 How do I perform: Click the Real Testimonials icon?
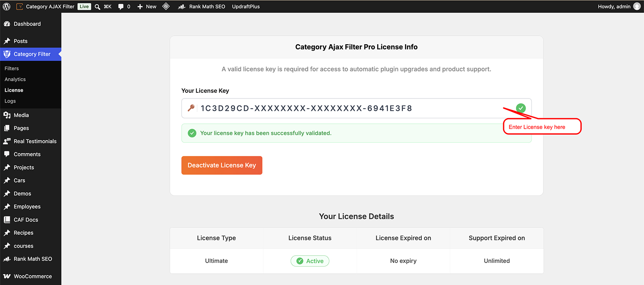pos(7,141)
